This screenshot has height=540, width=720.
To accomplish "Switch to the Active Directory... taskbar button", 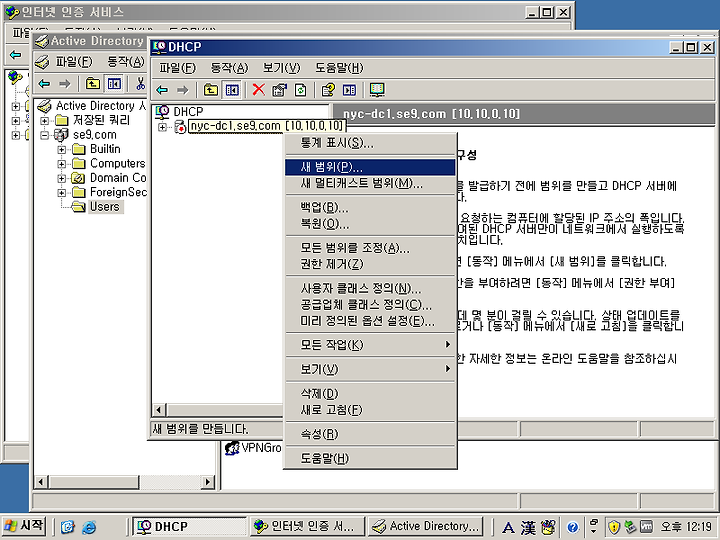I will (x=426, y=526).
